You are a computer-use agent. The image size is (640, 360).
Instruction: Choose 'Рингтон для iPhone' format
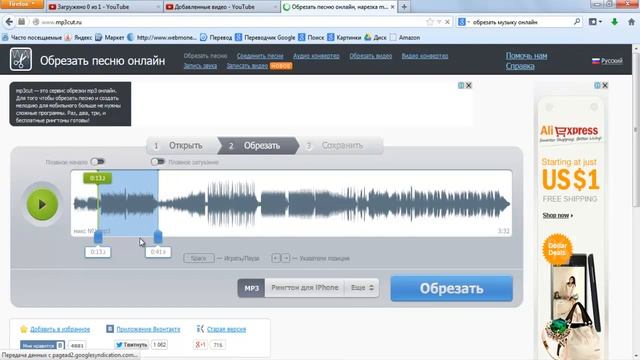point(305,288)
